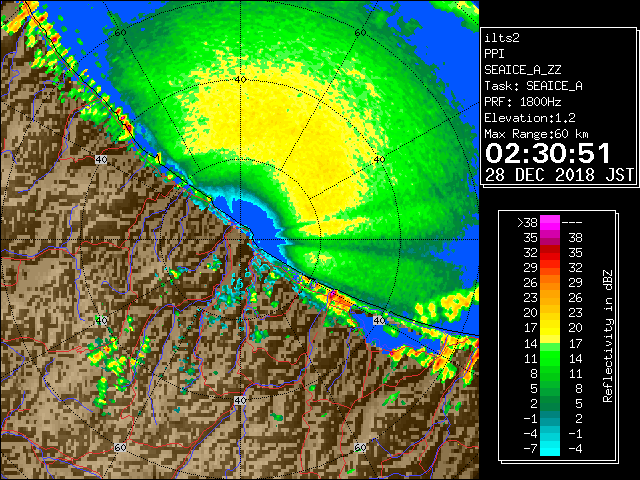Click the '60' ring label at north-northwest
This screenshot has height=480, width=640.
(120, 33)
